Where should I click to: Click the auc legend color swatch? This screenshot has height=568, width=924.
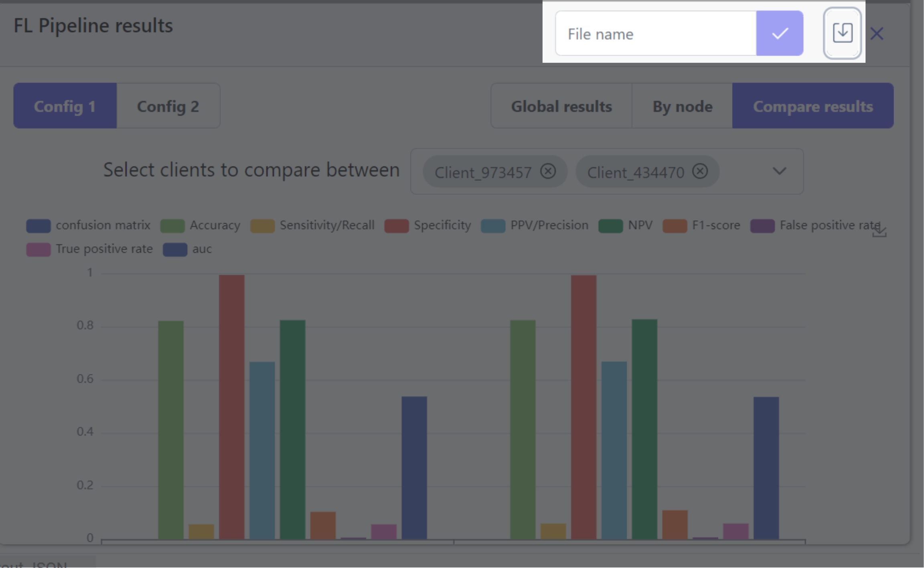175,250
